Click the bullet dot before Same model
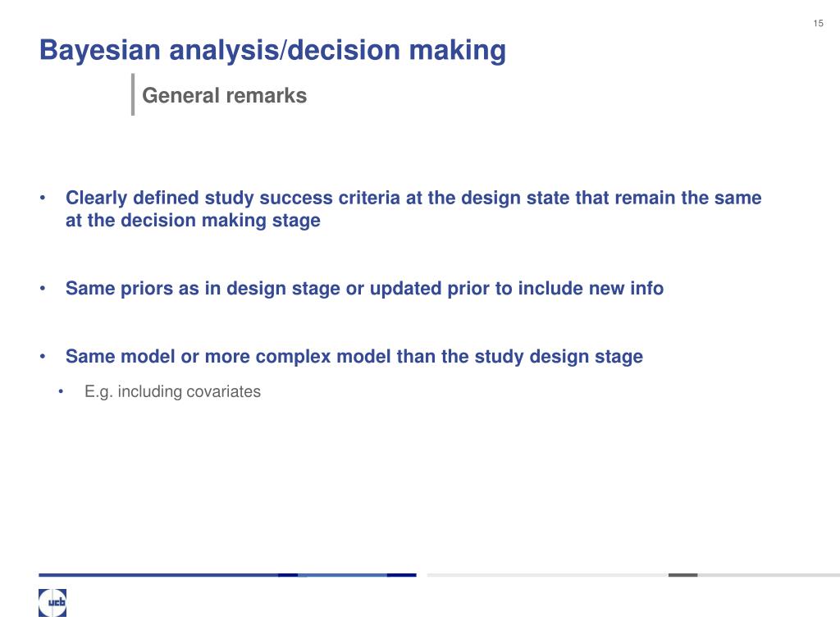 tap(43, 356)
